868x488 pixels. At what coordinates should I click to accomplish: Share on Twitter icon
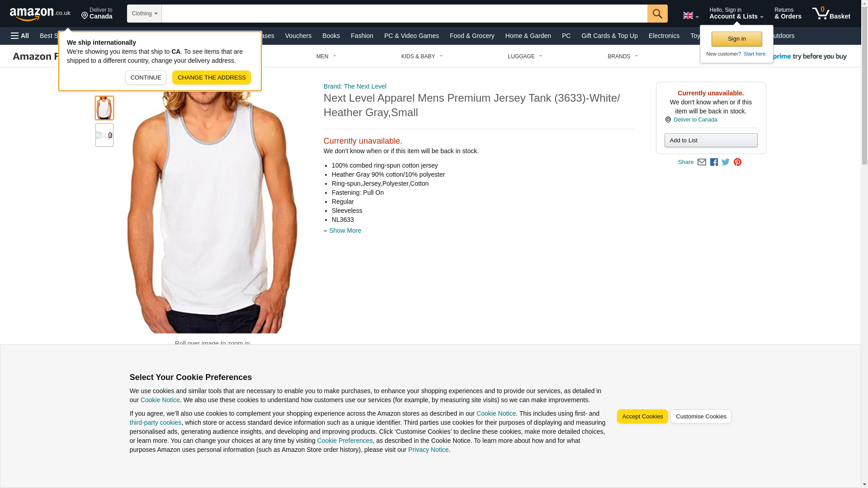pos(726,162)
